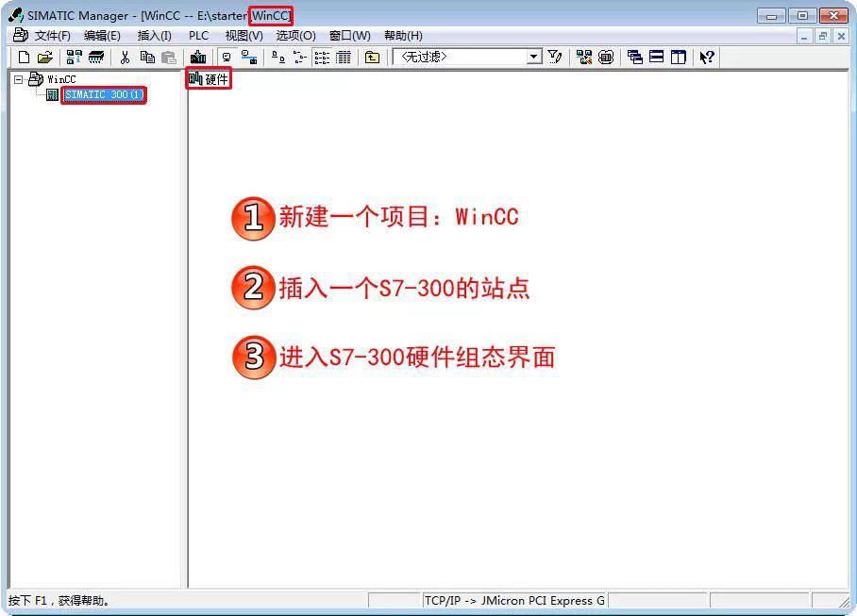Open the 窗口(W) menu
The height and width of the screenshot is (616, 857).
tap(350, 36)
